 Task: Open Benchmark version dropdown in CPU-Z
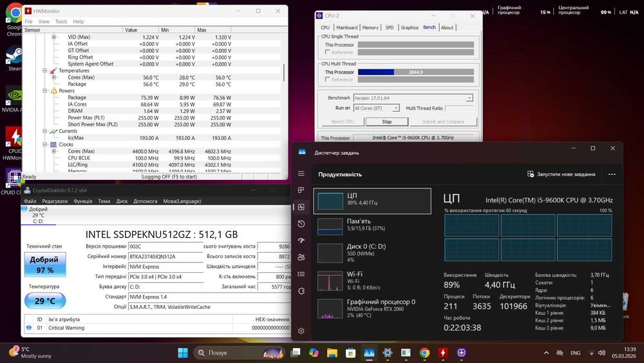(x=469, y=98)
